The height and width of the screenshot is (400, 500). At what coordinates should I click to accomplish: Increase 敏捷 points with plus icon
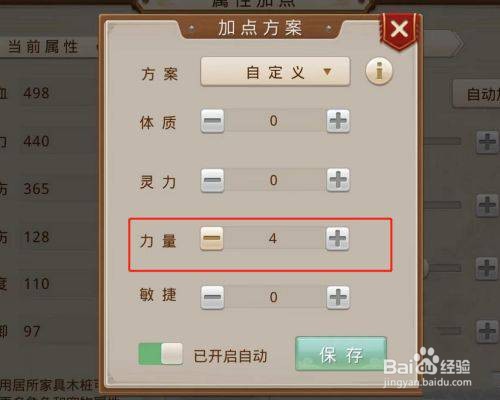338,297
